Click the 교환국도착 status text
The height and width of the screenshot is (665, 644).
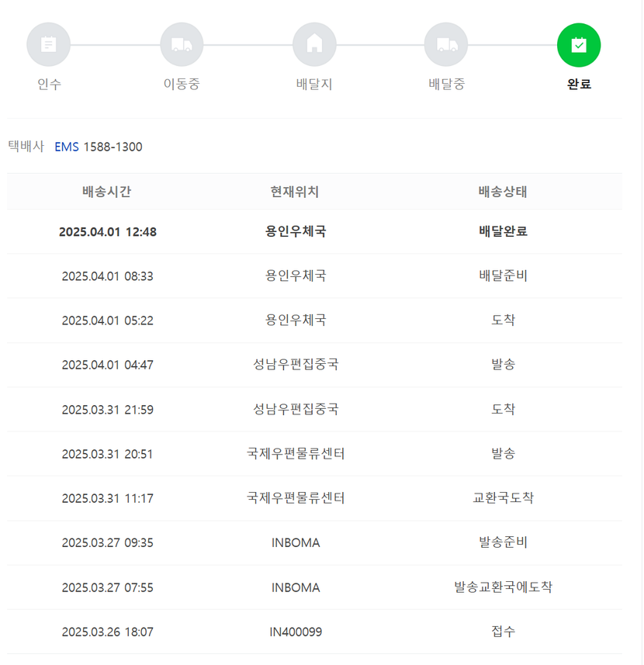coord(504,497)
